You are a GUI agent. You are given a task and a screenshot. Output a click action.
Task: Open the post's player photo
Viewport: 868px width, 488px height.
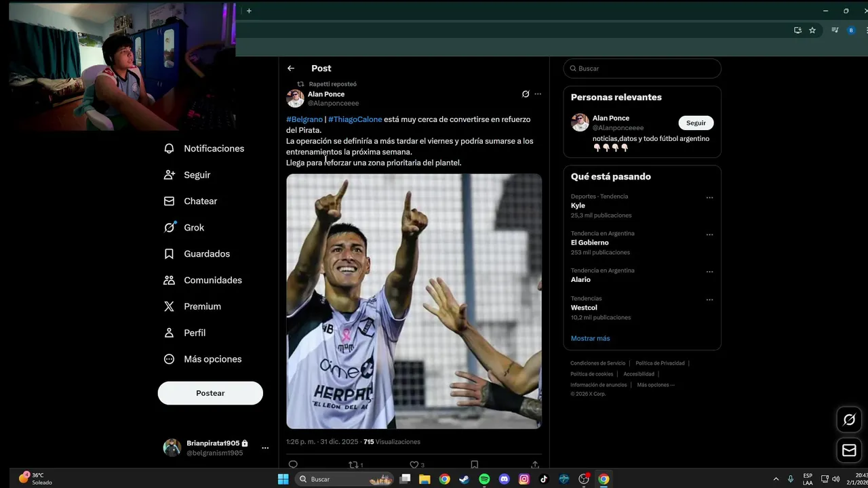pos(414,302)
